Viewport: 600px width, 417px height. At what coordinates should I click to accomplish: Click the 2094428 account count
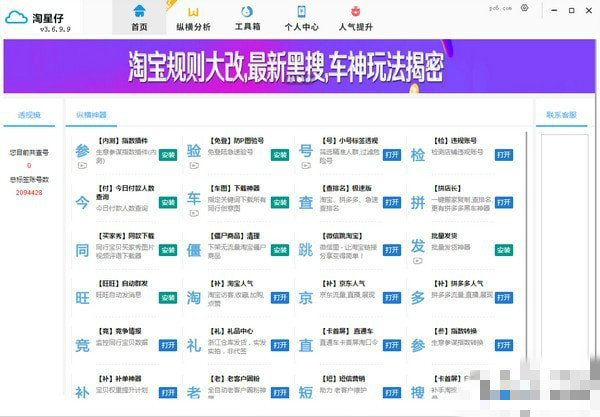[29, 192]
